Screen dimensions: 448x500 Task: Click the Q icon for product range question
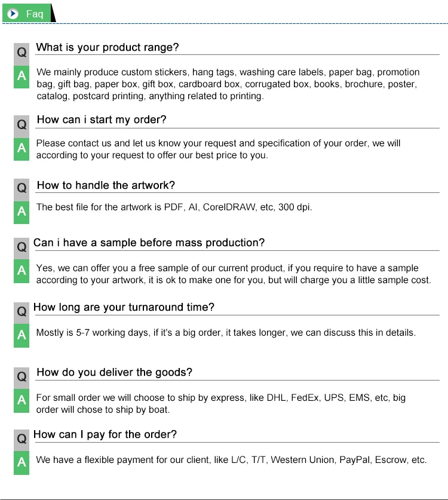pyautogui.click(x=22, y=53)
